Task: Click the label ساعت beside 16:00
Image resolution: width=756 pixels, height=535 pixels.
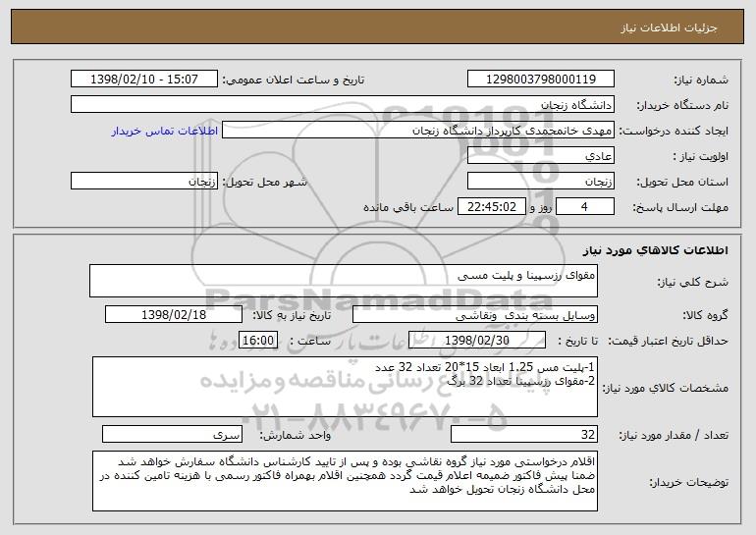Action: pyautogui.click(x=311, y=341)
